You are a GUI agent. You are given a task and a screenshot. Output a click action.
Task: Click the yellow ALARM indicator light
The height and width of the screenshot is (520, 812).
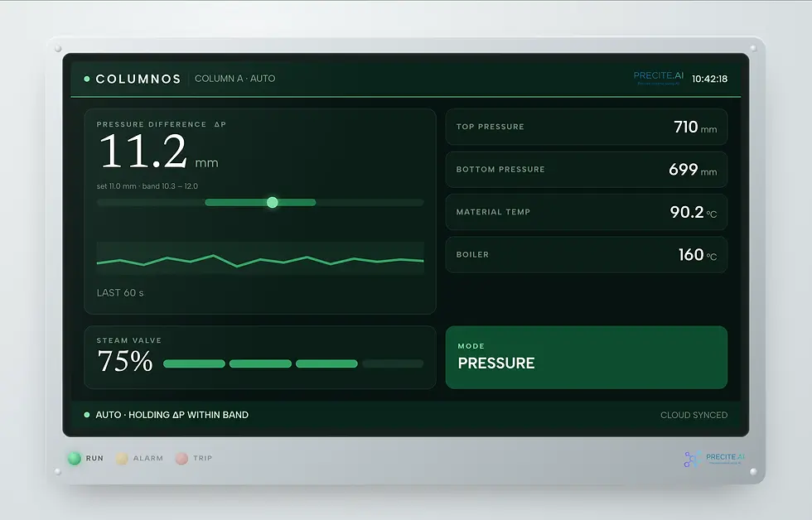pyautogui.click(x=123, y=458)
